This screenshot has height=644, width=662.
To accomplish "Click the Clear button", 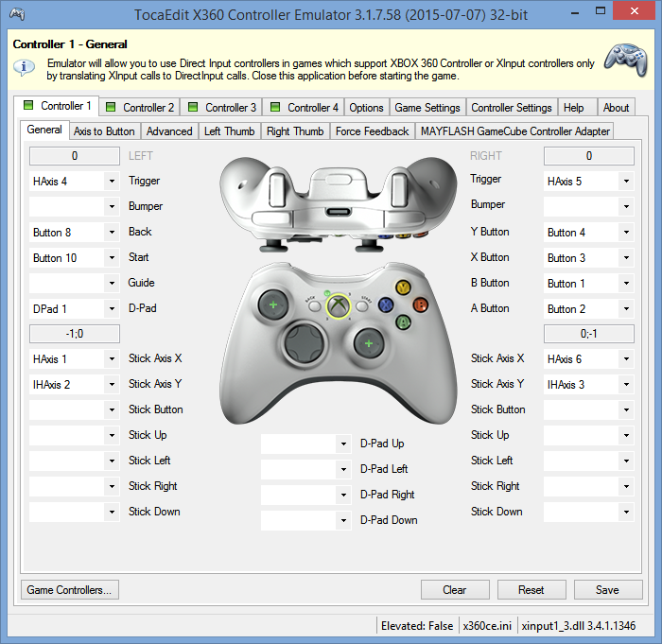I will pos(455,589).
